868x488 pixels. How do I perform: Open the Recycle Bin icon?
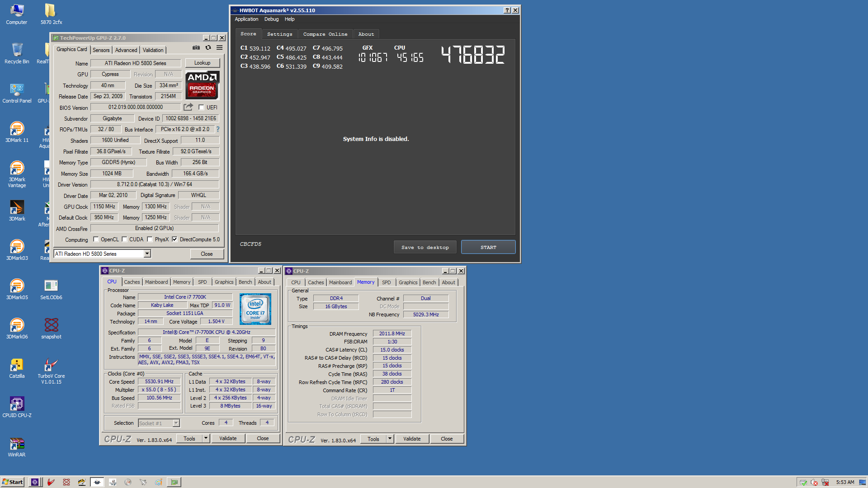point(17,53)
